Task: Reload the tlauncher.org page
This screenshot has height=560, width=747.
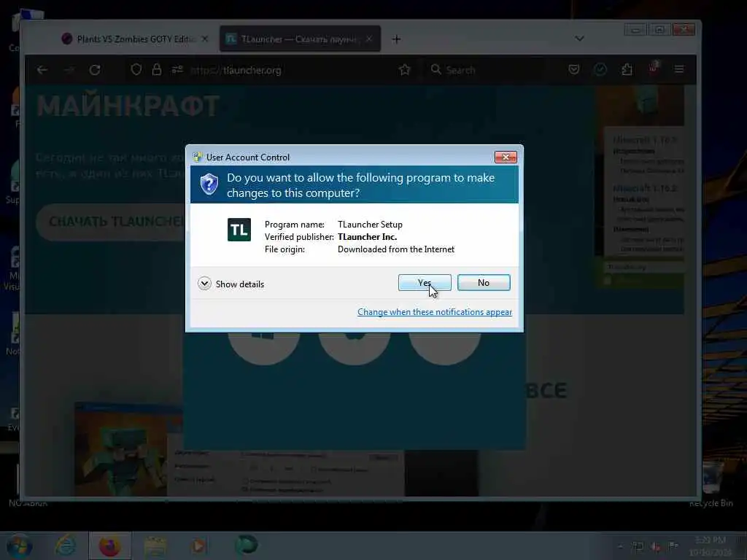Action: 95,70
